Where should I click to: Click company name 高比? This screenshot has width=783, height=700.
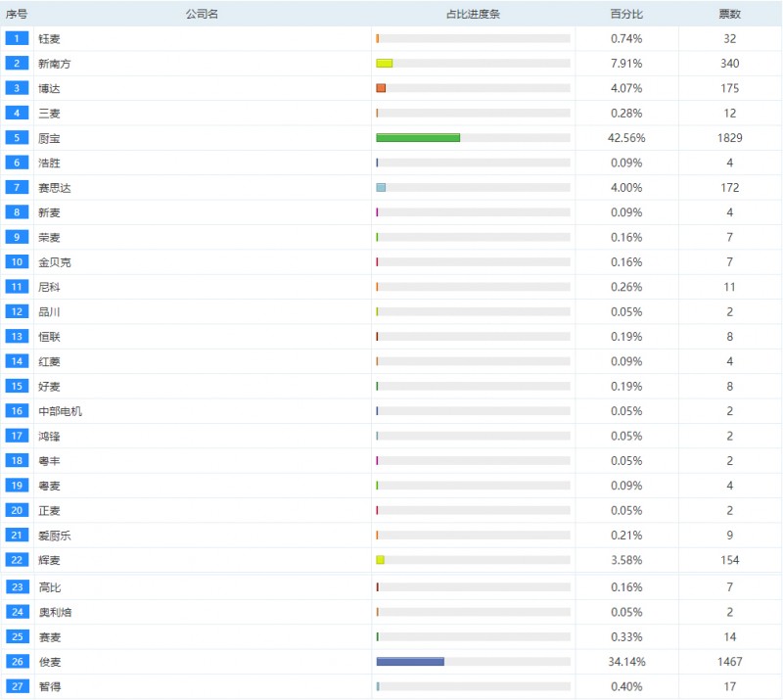50,587
